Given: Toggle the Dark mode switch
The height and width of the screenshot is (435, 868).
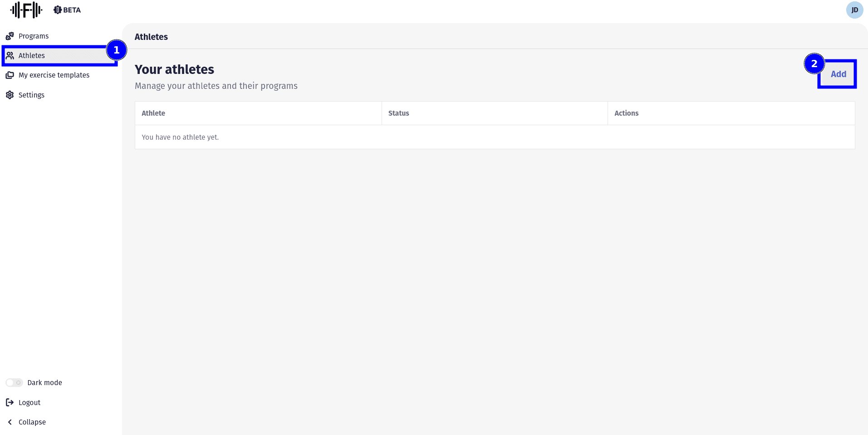Looking at the screenshot, I should click(x=14, y=383).
